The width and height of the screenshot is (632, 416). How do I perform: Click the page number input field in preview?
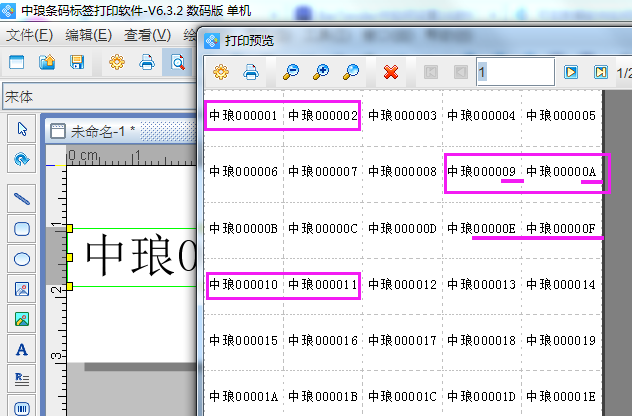(x=516, y=72)
